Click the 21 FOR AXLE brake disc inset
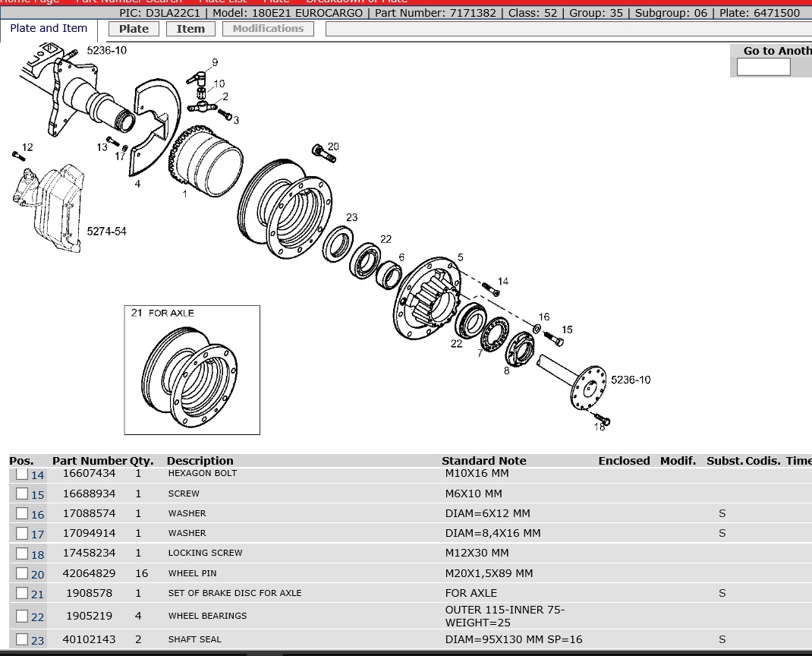This screenshot has height=656, width=812. click(192, 370)
